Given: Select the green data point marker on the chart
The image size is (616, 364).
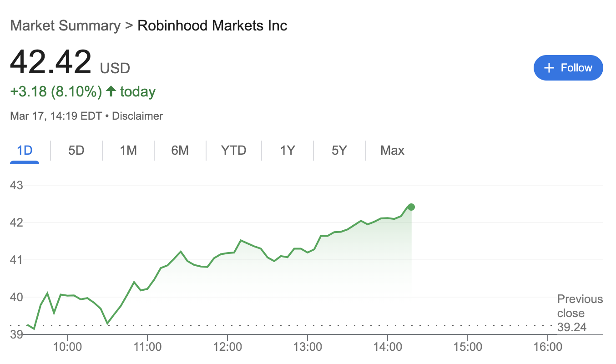Looking at the screenshot, I should point(411,207).
